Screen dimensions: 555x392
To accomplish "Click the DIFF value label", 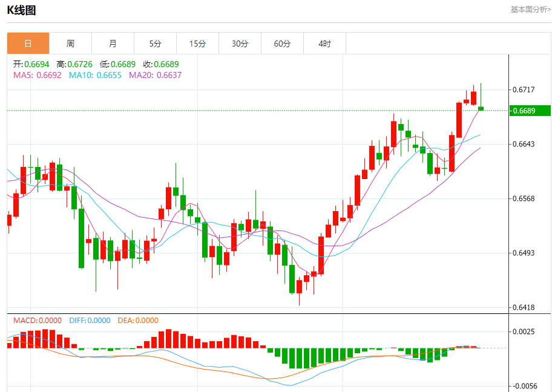I will [x=90, y=321].
